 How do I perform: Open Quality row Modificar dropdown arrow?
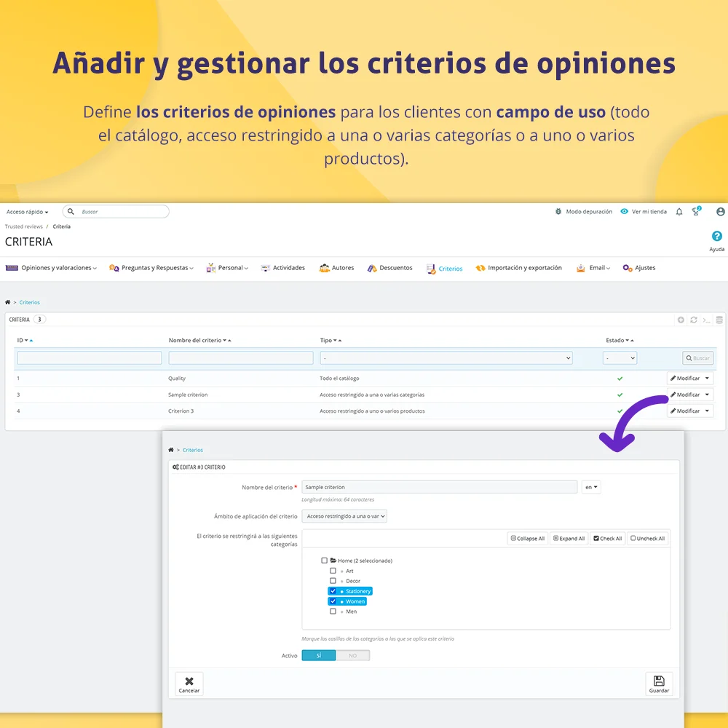point(707,379)
